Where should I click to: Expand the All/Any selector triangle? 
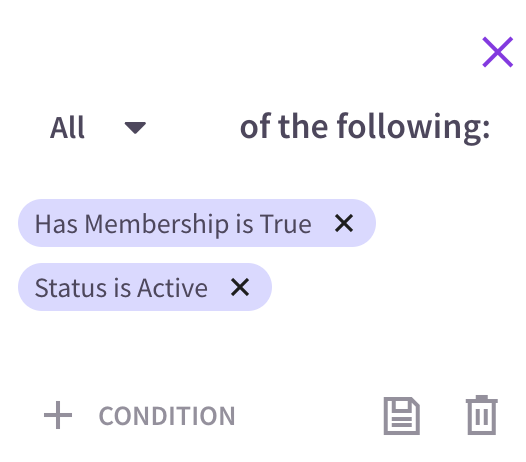[135, 127]
